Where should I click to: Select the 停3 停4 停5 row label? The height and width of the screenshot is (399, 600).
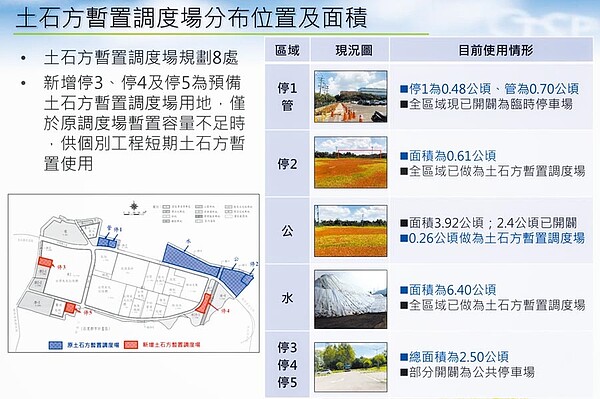287,365
